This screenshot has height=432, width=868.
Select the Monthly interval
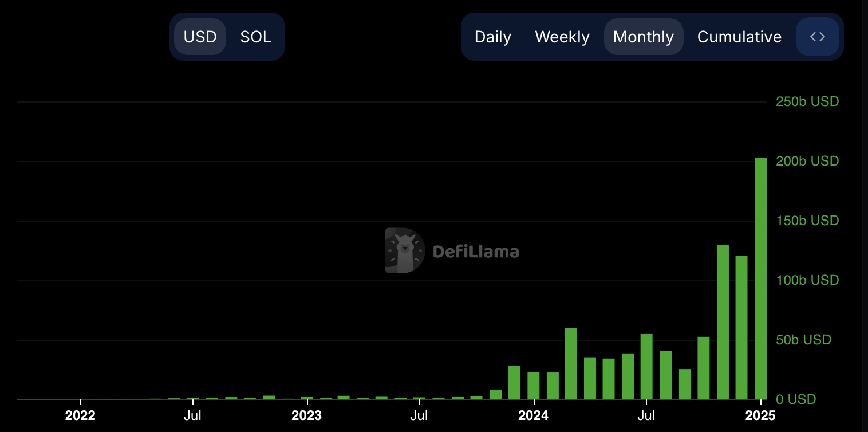click(x=644, y=37)
